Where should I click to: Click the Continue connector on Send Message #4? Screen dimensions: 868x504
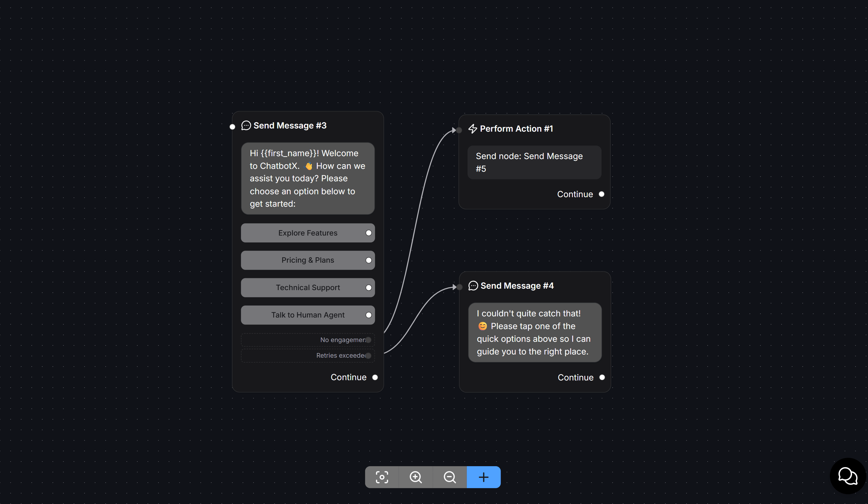pos(602,377)
